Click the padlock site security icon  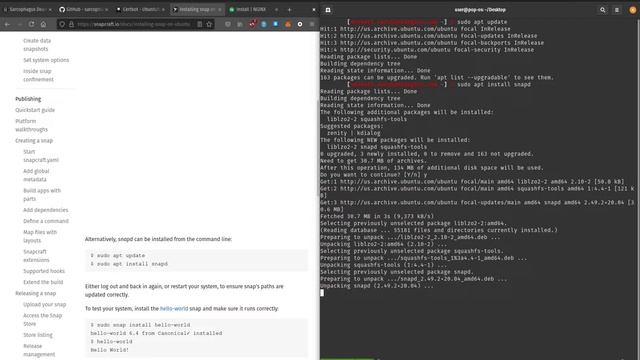[71, 24]
